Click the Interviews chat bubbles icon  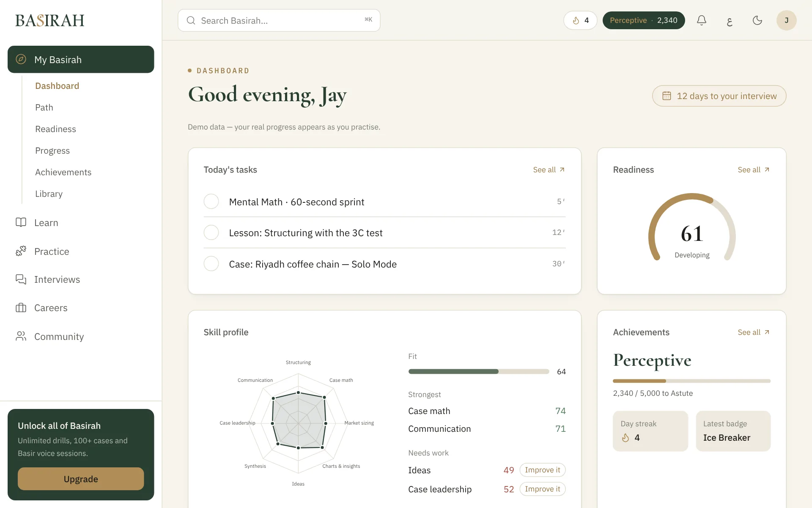pos(21,279)
